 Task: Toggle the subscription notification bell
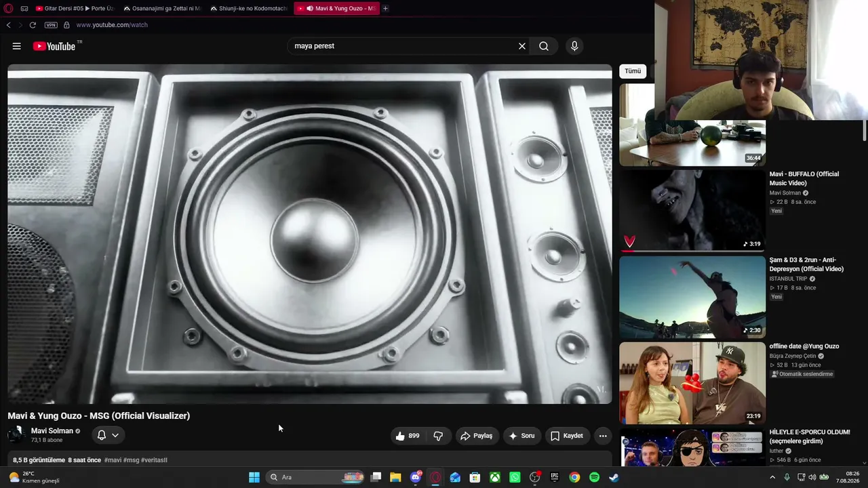[x=102, y=435]
